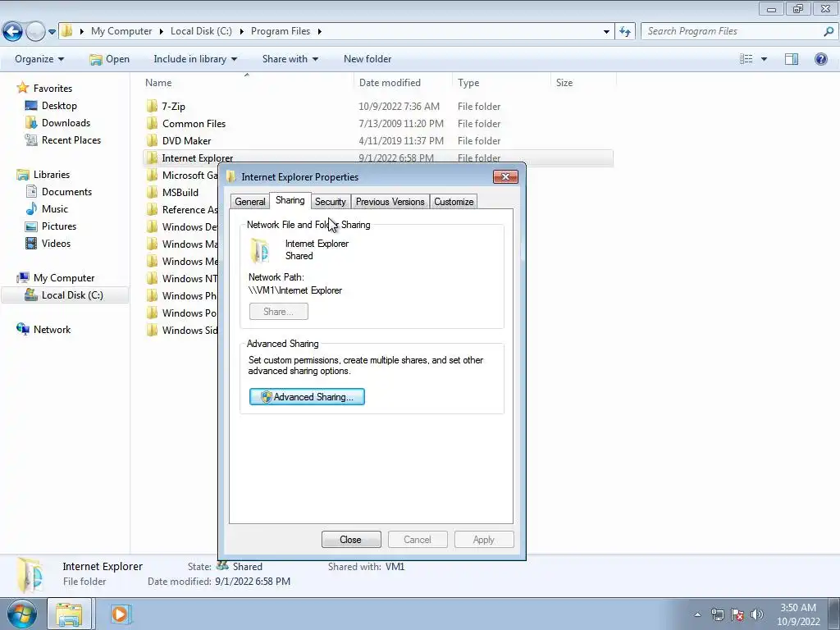Click Program Files in the address breadcrumb
Viewport: 840px width, 630px height.
(x=281, y=31)
